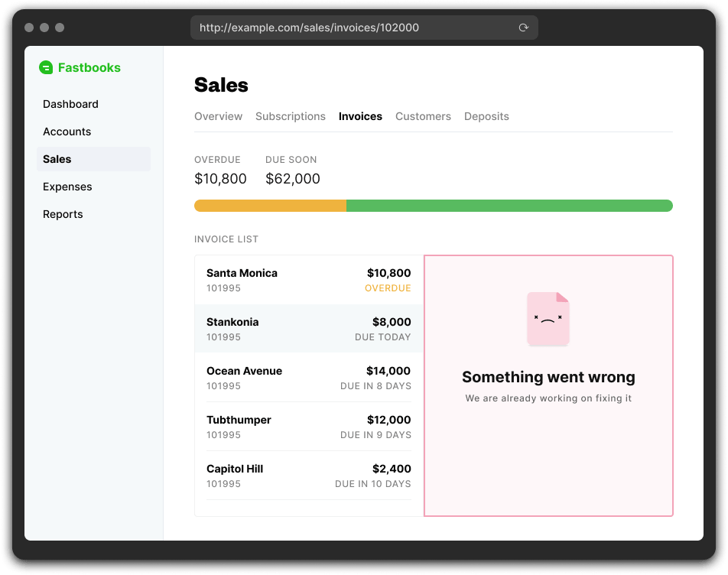728x575 pixels.
Task: Select the Invoices tab
Action: (360, 116)
